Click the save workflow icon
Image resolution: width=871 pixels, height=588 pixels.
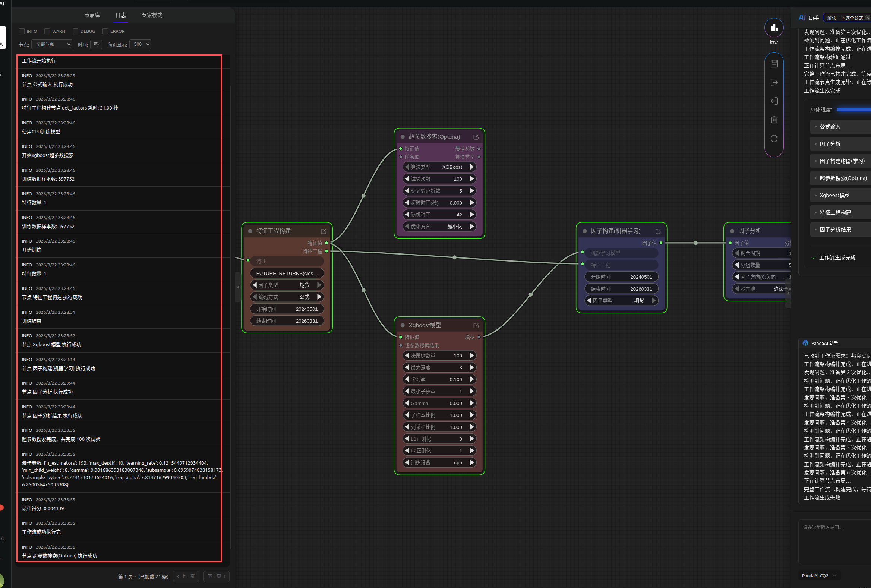774,64
